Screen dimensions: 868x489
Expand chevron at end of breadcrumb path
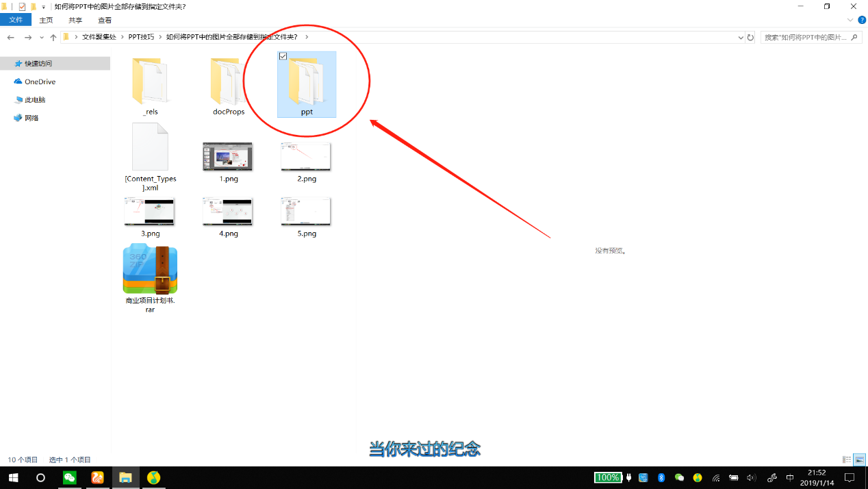pos(306,37)
